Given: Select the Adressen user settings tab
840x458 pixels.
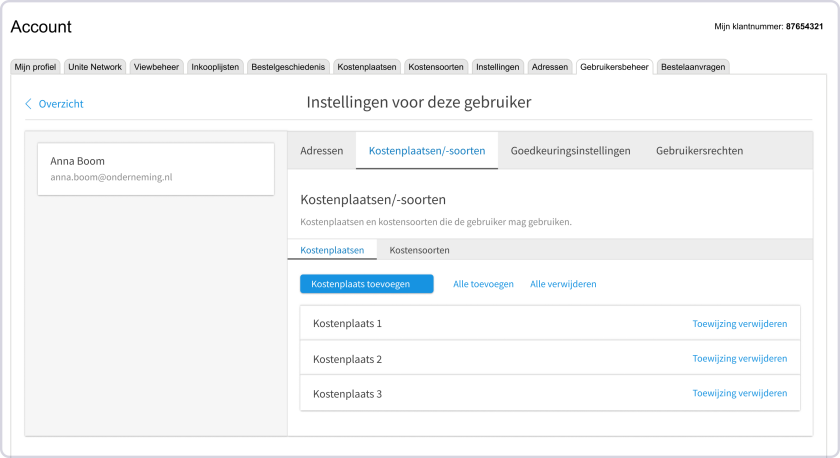Looking at the screenshot, I should coord(322,151).
